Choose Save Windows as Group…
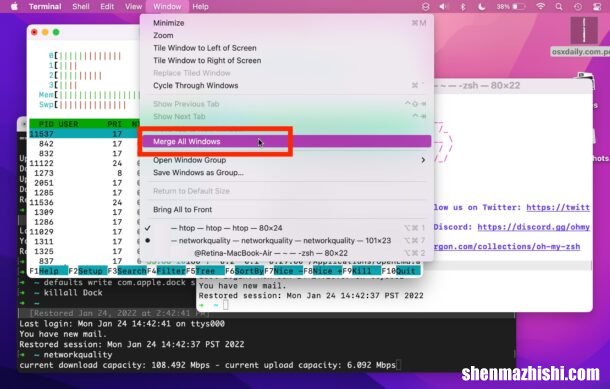 [286, 172]
